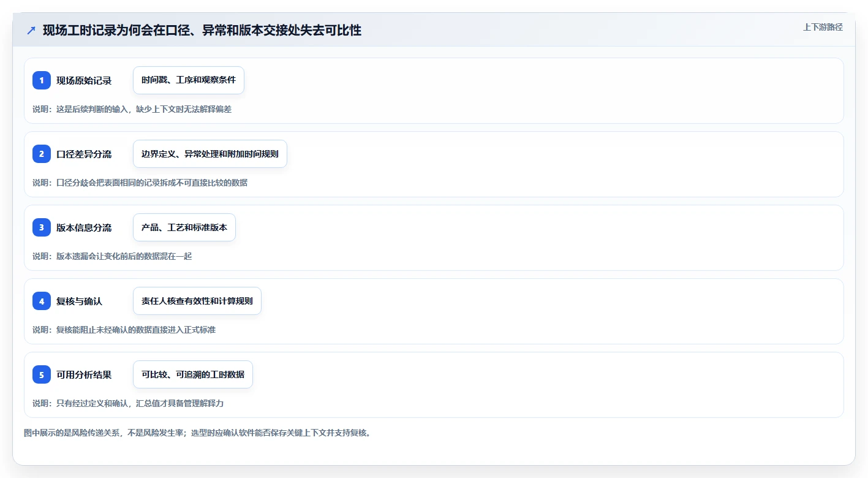Click step number badge 2

click(x=42, y=154)
